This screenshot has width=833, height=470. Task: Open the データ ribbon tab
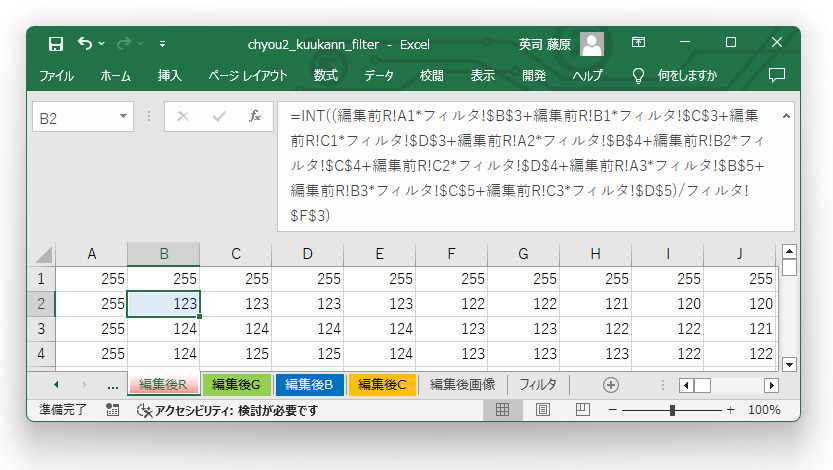click(378, 75)
